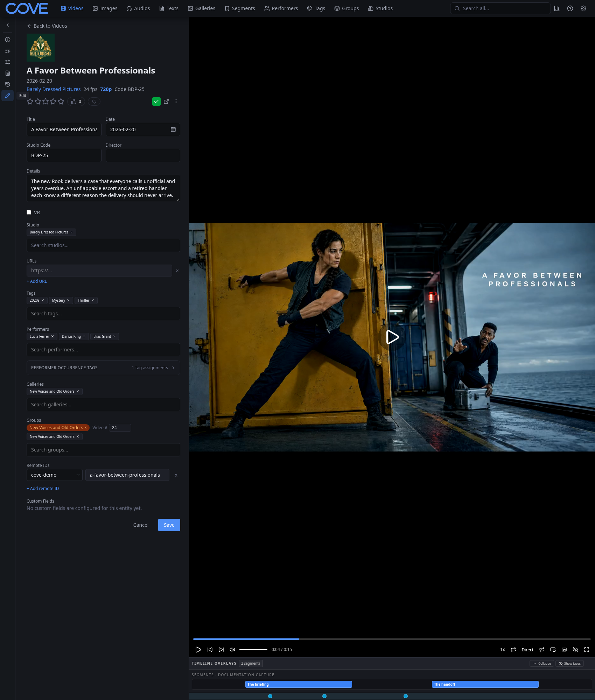Open Barely Dressed Pictures studio link
595x700 pixels.
click(x=54, y=89)
